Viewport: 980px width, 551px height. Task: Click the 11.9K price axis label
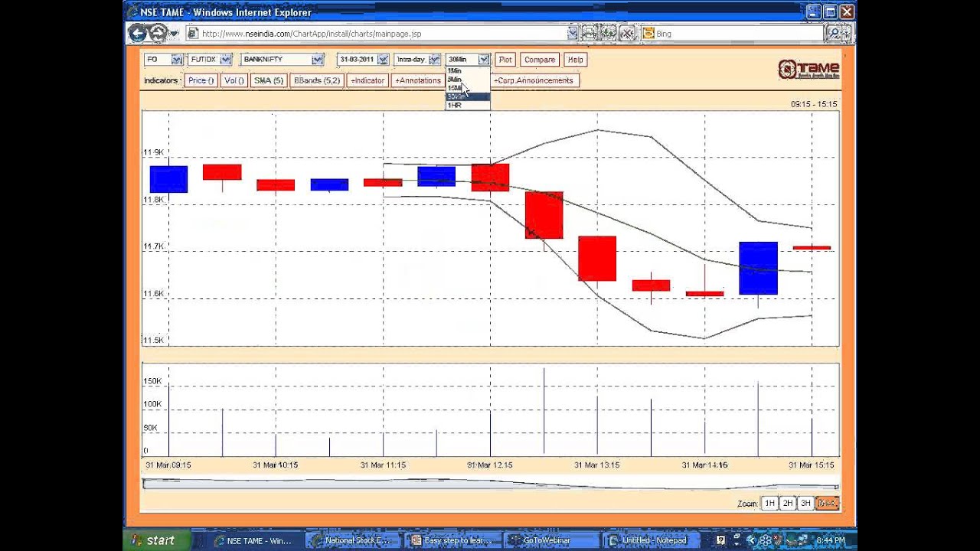pyautogui.click(x=153, y=153)
